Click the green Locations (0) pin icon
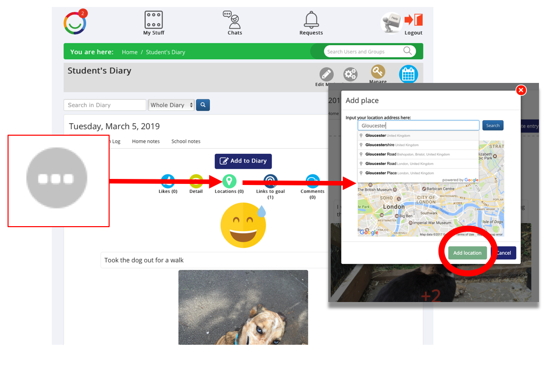This screenshot has height=392, width=544. click(x=229, y=181)
